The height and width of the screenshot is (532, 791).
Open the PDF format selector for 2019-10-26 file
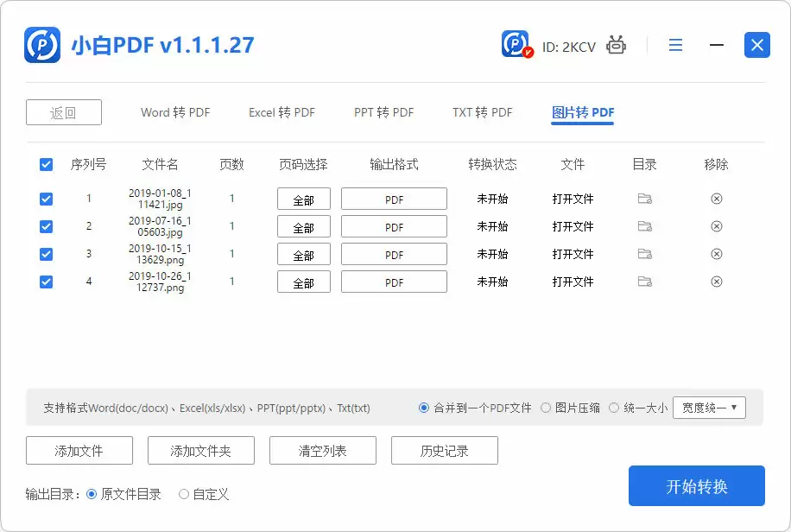pyautogui.click(x=394, y=282)
